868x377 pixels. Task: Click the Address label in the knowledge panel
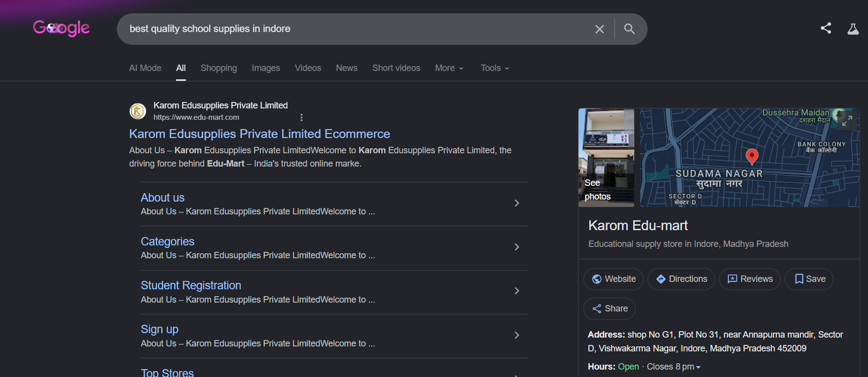tap(606, 335)
